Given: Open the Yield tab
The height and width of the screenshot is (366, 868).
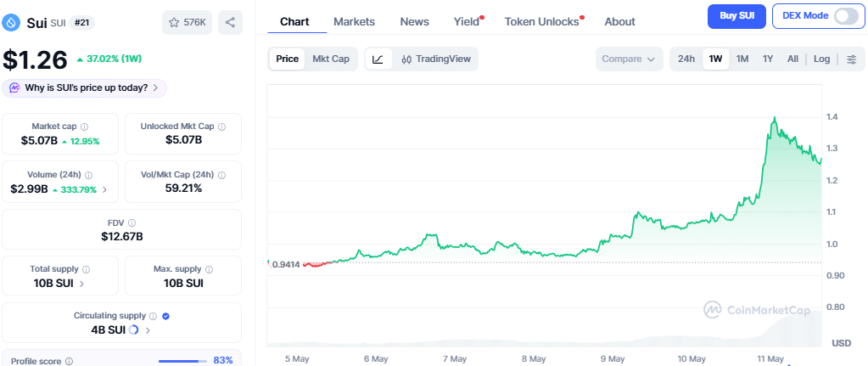Looking at the screenshot, I should coord(467,21).
